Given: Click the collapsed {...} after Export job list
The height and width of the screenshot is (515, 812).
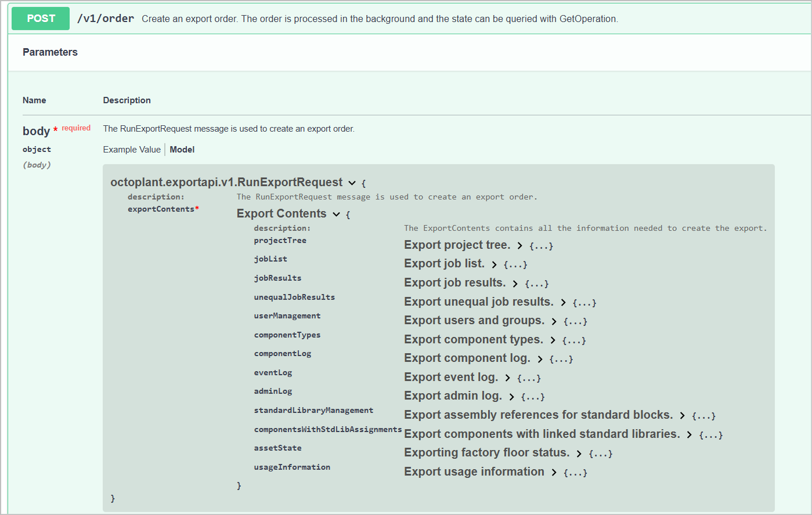Looking at the screenshot, I should [x=515, y=264].
